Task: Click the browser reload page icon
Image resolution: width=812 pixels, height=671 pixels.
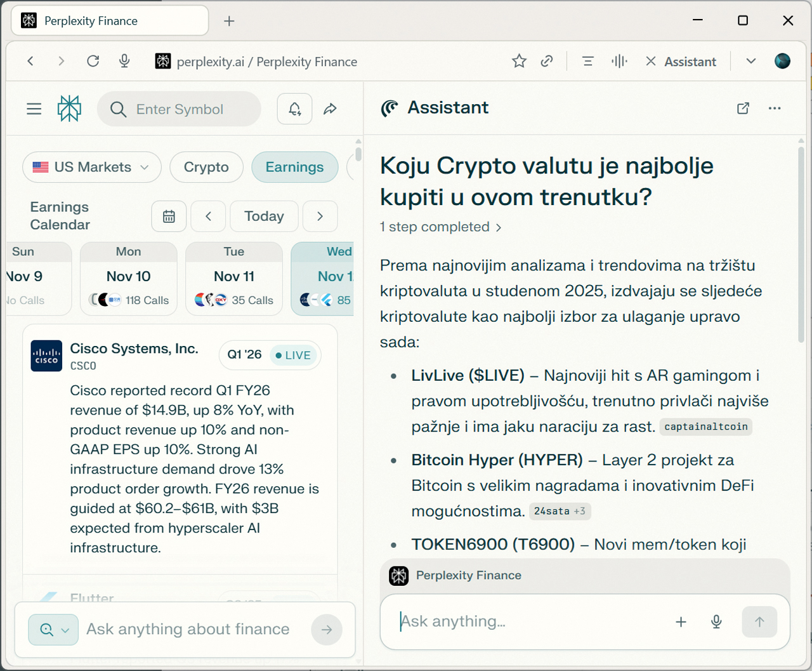Action: [x=93, y=61]
